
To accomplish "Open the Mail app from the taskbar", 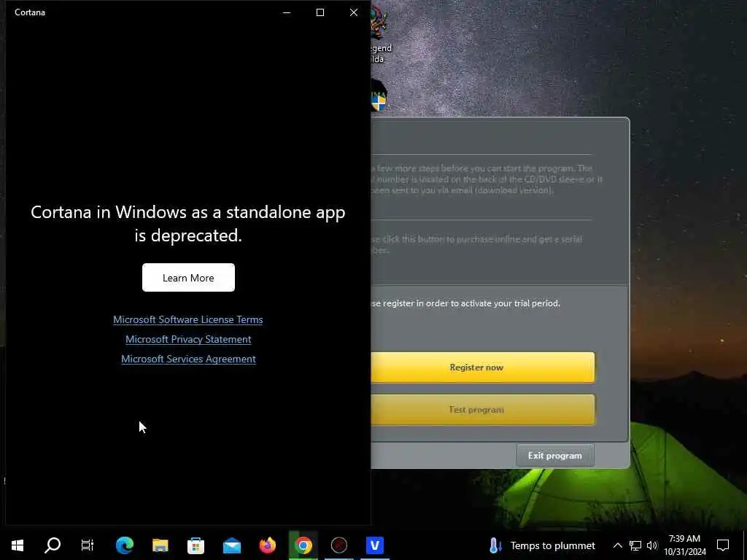I will pyautogui.click(x=232, y=545).
